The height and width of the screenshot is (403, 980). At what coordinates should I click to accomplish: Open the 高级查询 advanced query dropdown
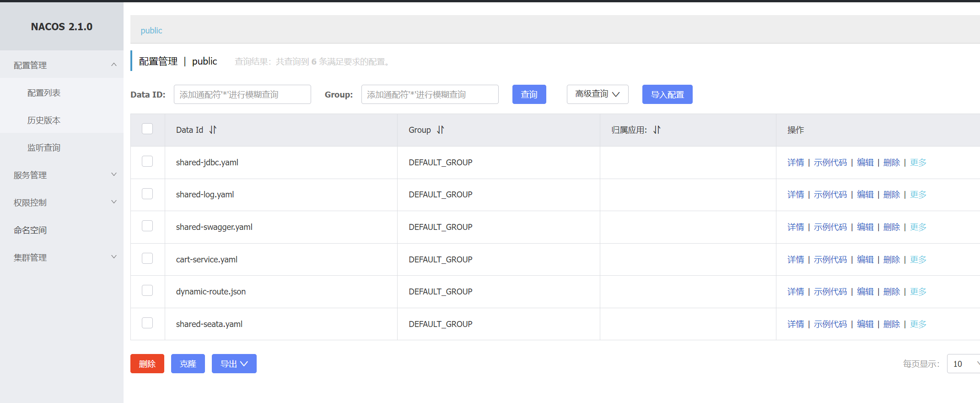(x=597, y=94)
